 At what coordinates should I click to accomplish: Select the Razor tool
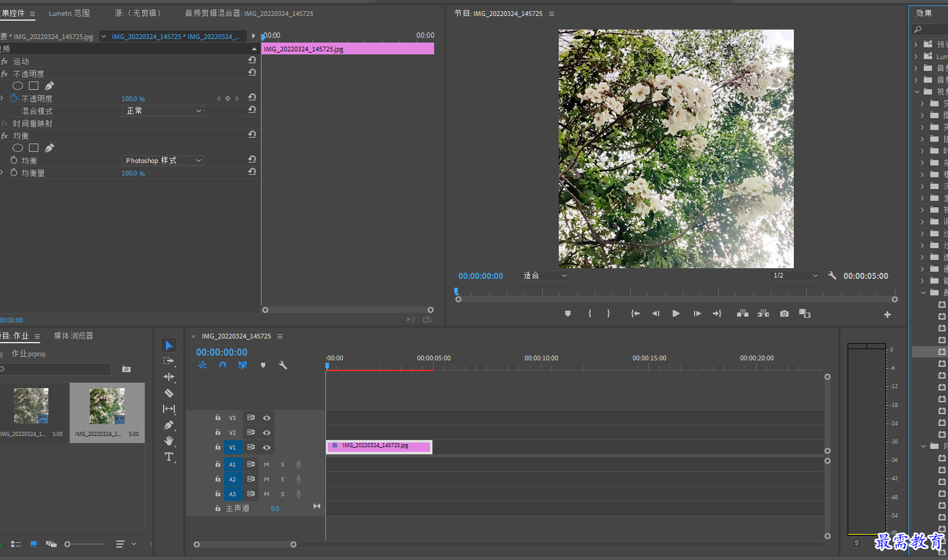[x=169, y=393]
